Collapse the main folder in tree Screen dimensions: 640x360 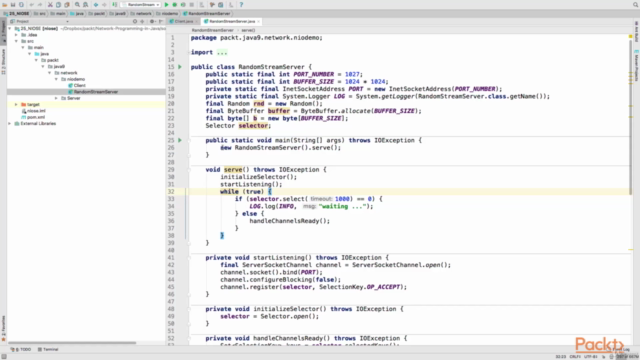[23, 47]
